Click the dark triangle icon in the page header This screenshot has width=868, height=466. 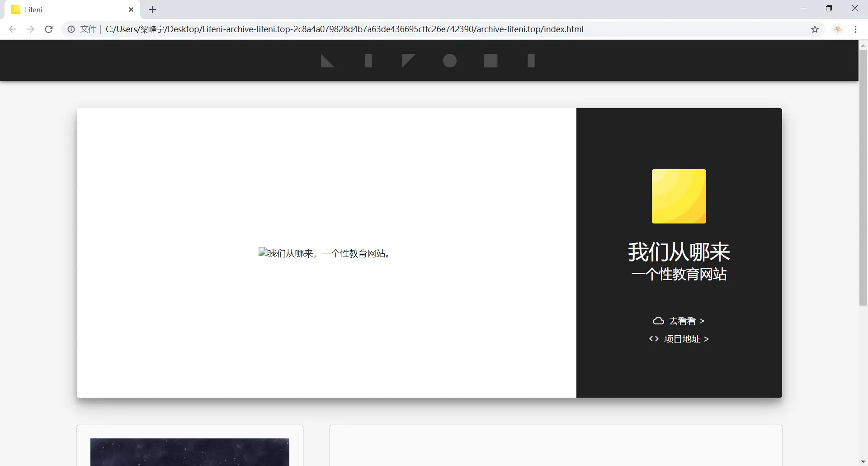327,61
